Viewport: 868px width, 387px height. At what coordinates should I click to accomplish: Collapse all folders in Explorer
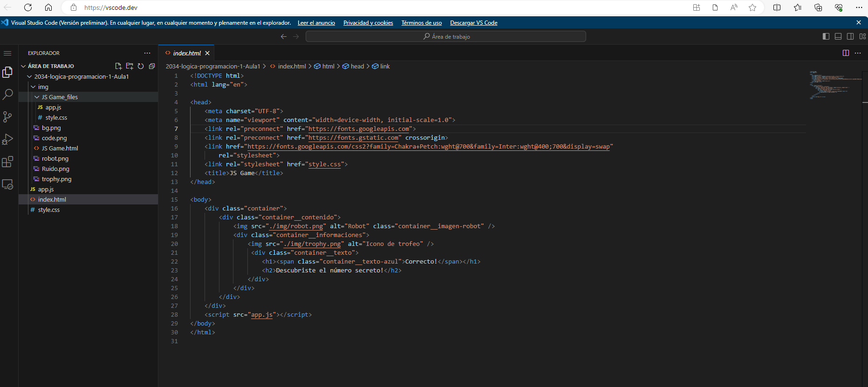click(x=152, y=66)
